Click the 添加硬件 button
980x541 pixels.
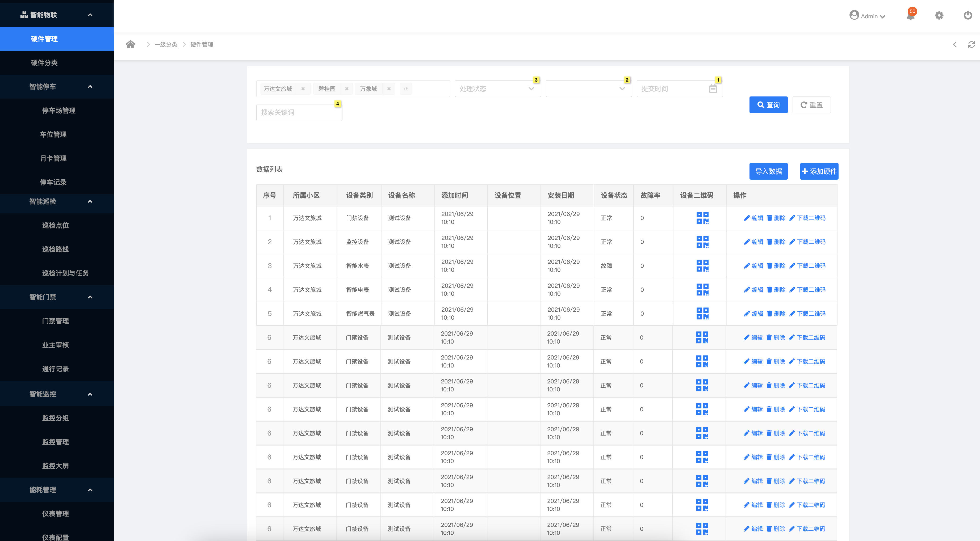[819, 171]
